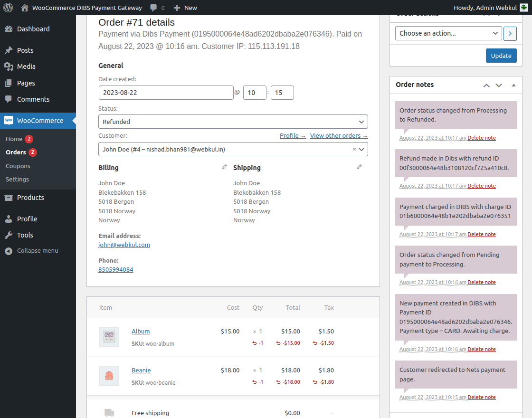Viewport: 532px width, 418px height.
Task: Open the WordPress logo menu
Action: click(x=8, y=7)
